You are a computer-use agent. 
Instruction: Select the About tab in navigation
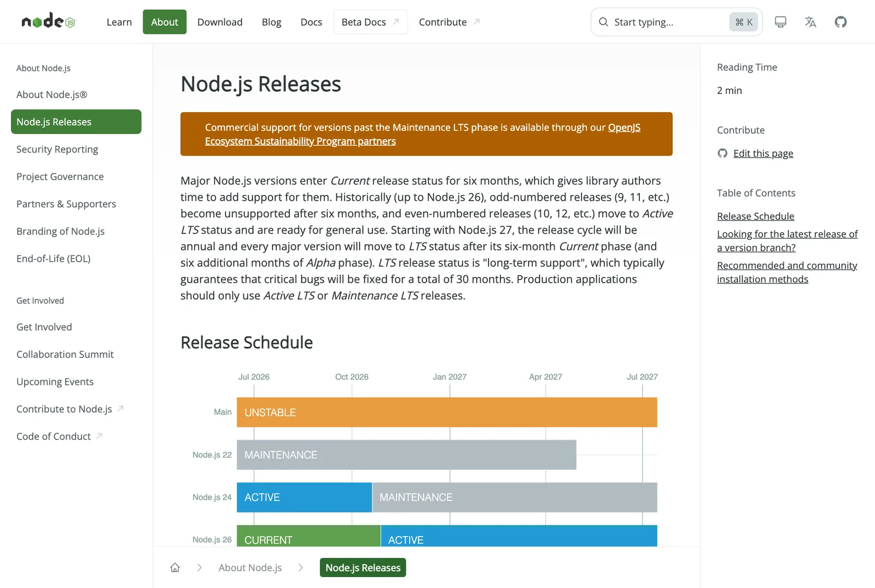(x=165, y=22)
